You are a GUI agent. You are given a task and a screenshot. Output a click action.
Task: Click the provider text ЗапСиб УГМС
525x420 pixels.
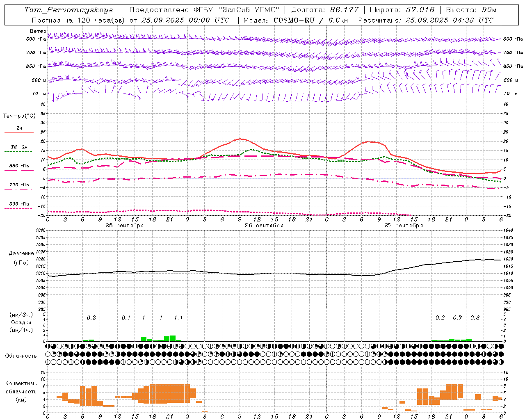point(249,10)
